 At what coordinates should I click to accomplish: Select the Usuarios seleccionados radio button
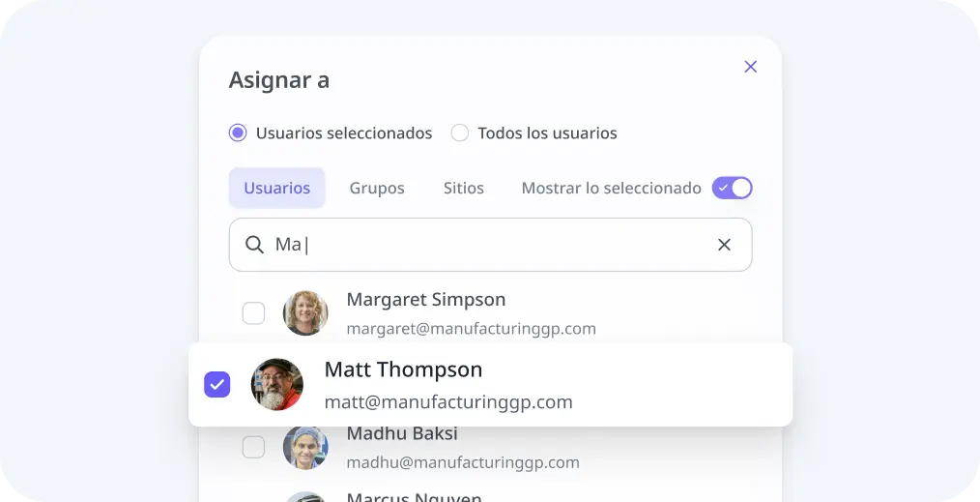click(238, 133)
